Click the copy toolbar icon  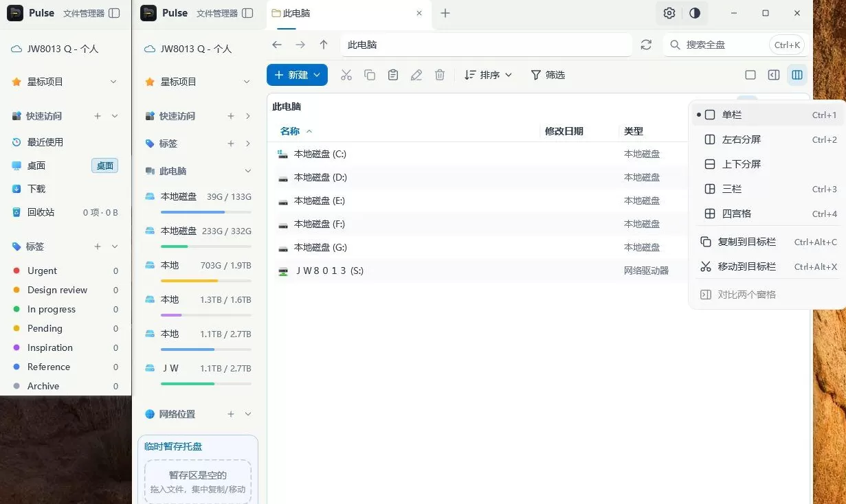[370, 75]
